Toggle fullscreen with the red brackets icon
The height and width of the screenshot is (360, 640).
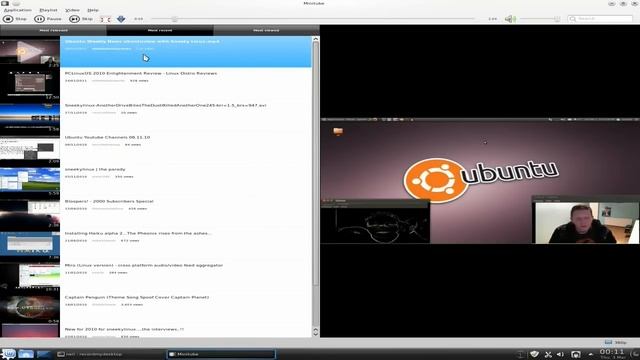click(x=105, y=19)
